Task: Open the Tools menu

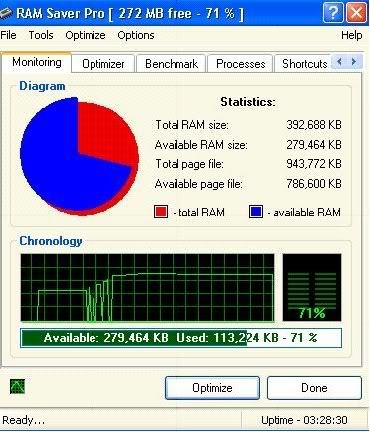Action: tap(41, 35)
